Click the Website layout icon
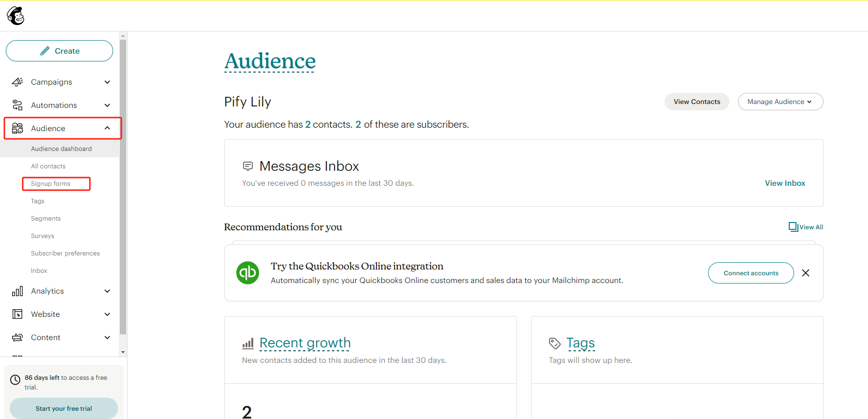 (x=17, y=314)
